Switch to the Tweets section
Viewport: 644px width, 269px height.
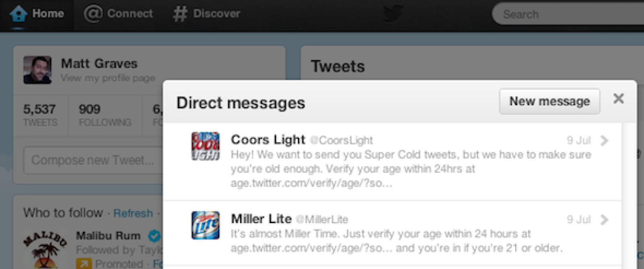(339, 66)
